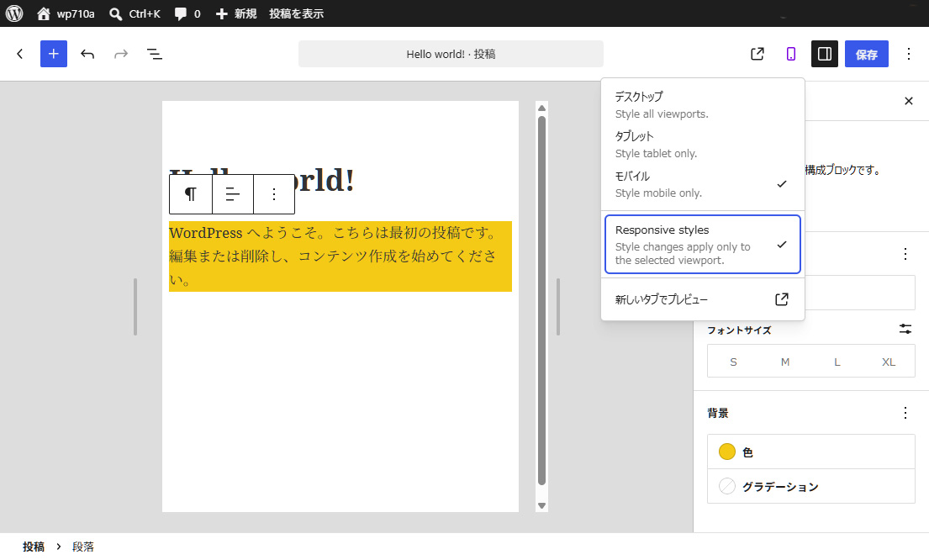
Task: Click the canvas scrollbar up arrow
Action: (x=541, y=108)
